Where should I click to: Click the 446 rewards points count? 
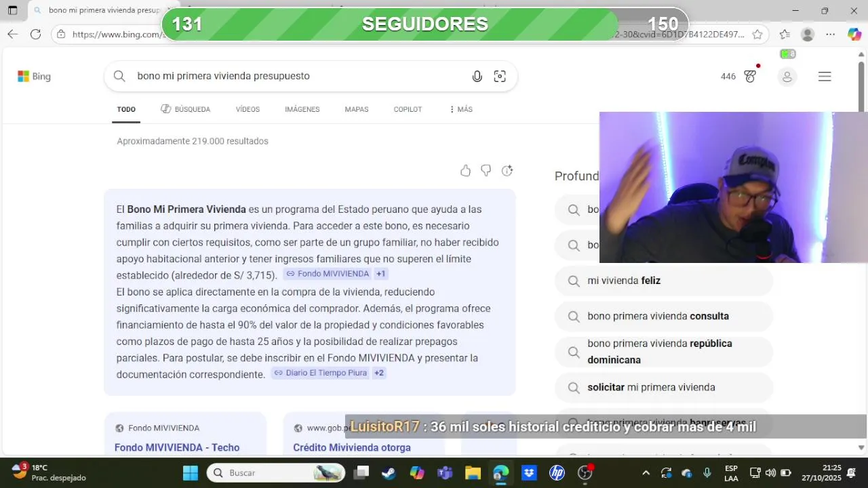(728, 77)
